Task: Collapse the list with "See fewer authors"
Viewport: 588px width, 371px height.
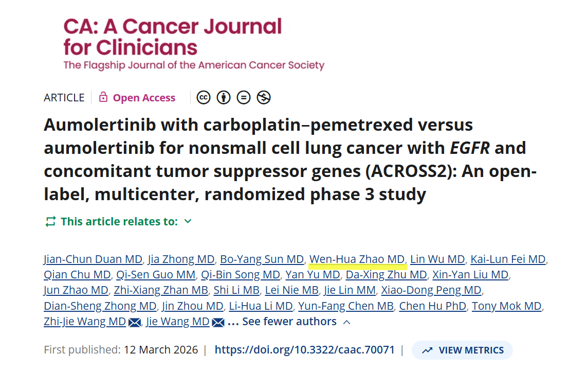Action: pos(289,322)
